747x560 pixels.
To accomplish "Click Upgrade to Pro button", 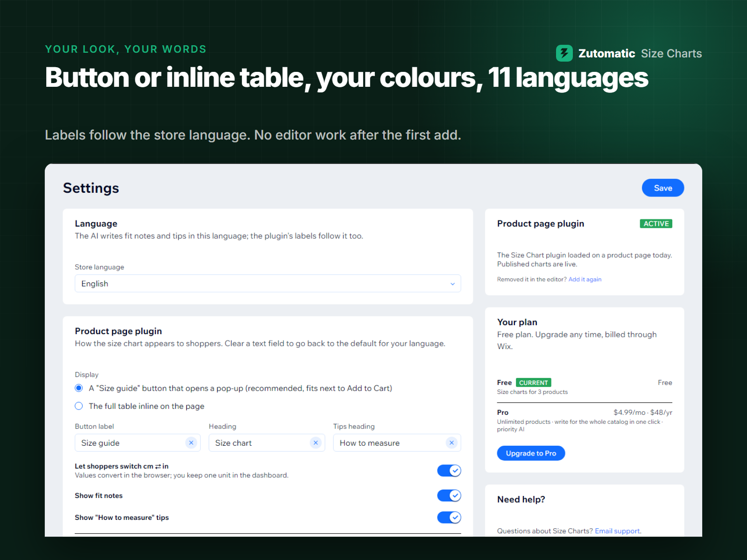I will point(531,453).
